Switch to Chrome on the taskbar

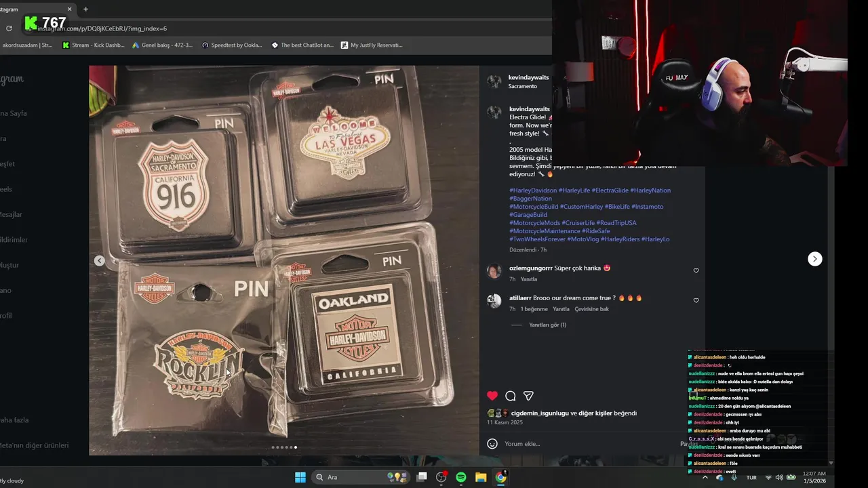point(500,477)
